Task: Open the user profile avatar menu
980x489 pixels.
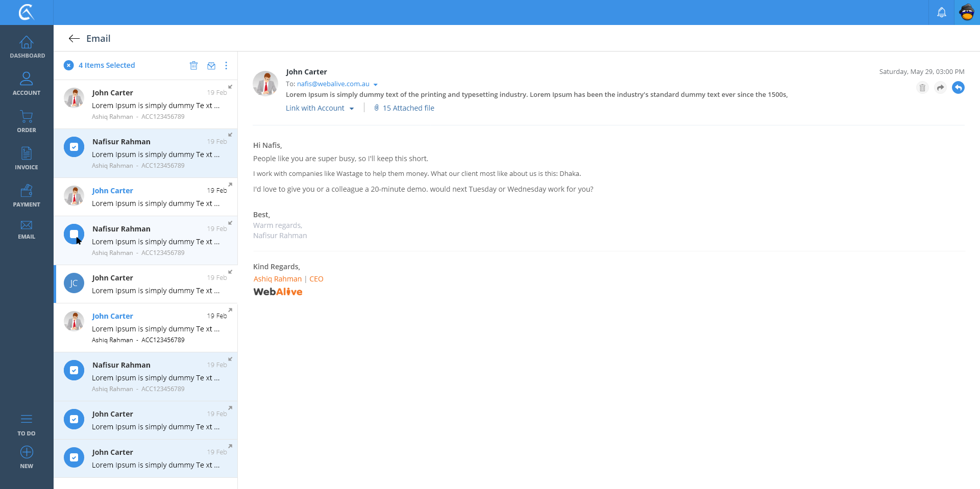Action: tap(967, 12)
